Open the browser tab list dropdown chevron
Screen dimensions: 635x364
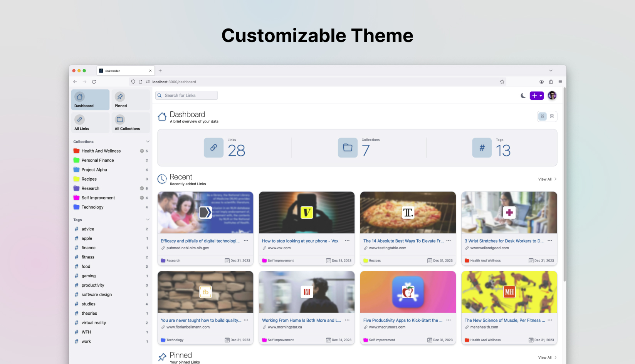pos(551,71)
